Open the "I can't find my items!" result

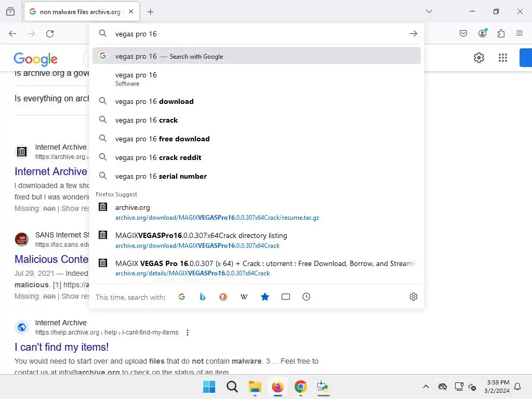click(x=62, y=347)
